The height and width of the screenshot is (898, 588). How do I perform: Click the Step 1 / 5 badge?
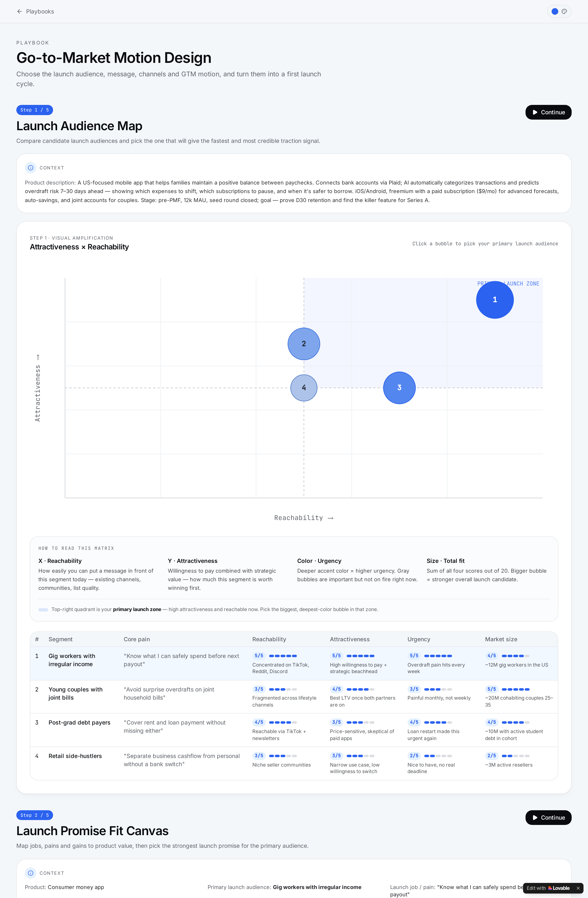coord(35,110)
